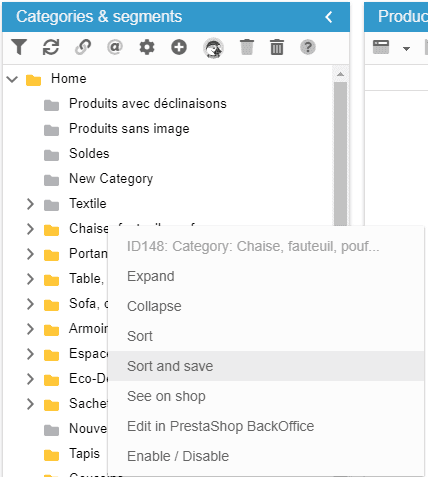The image size is (428, 477).
Task: Collapse the Home tree node
Action: pyautogui.click(x=12, y=79)
